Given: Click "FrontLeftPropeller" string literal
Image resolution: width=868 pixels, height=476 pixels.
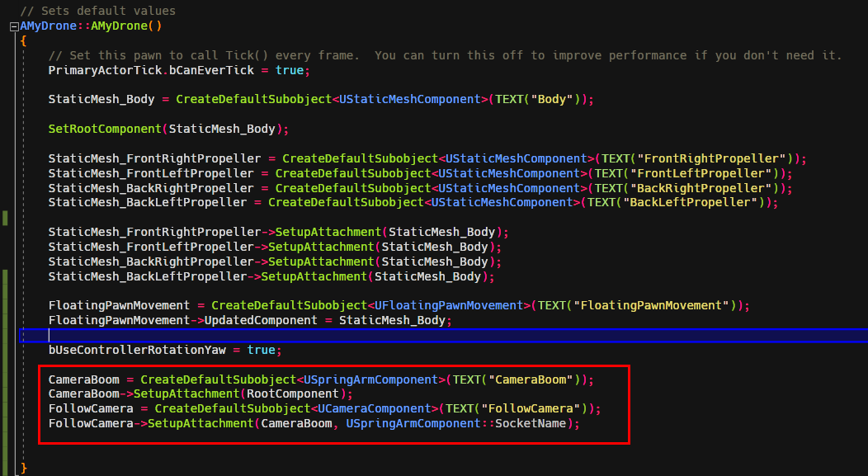Looking at the screenshot, I should pos(701,173).
